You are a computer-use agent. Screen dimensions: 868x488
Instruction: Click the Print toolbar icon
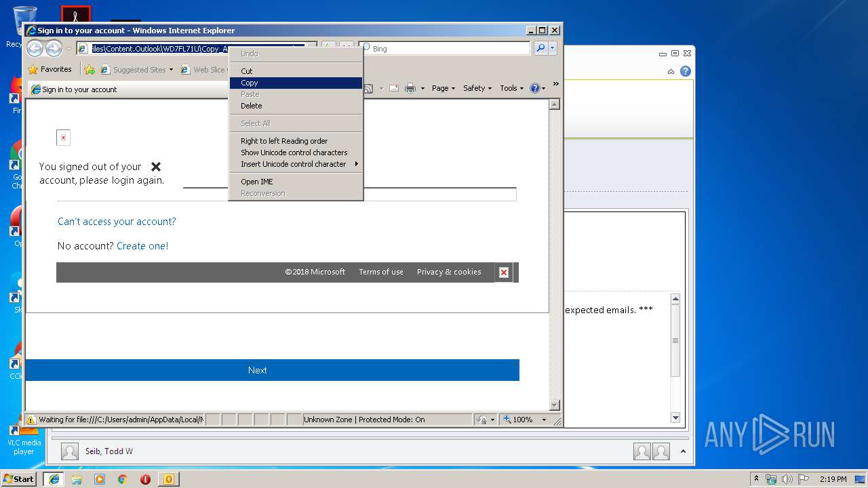click(x=410, y=88)
